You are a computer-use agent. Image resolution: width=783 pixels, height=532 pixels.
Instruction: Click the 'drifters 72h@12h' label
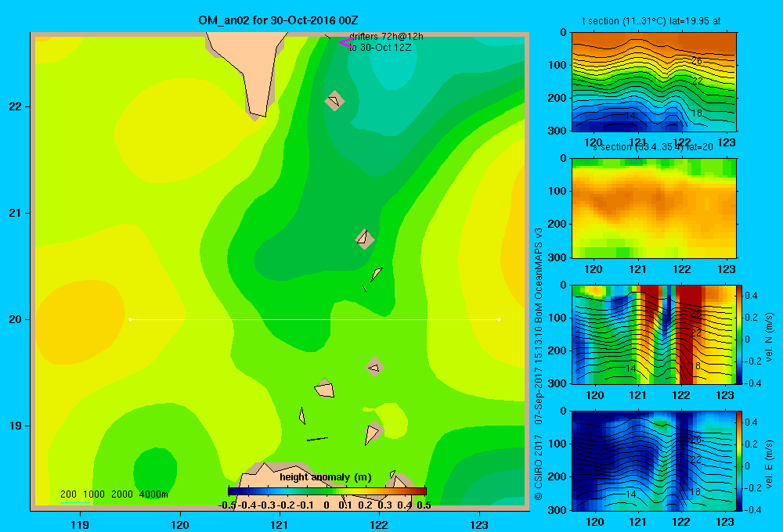[x=387, y=37]
